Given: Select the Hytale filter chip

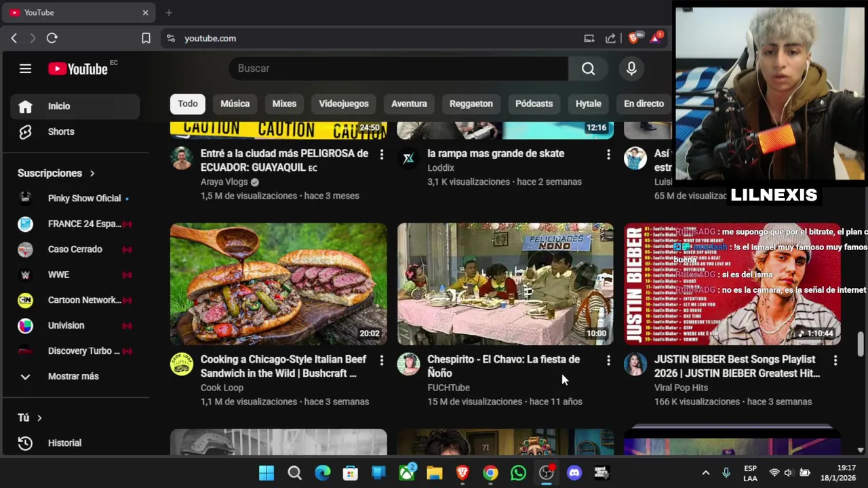Looking at the screenshot, I should [x=589, y=104].
